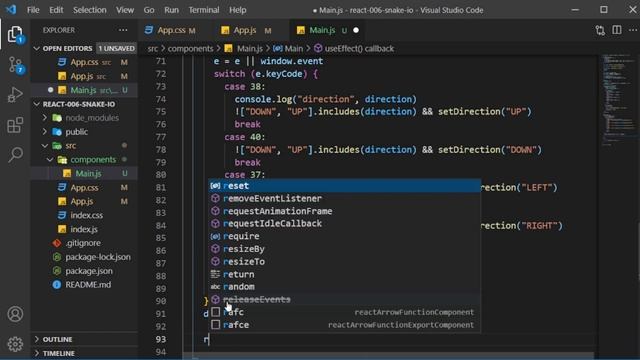The image size is (640, 360).
Task: Open the Manage gear icon
Action: 15,344
